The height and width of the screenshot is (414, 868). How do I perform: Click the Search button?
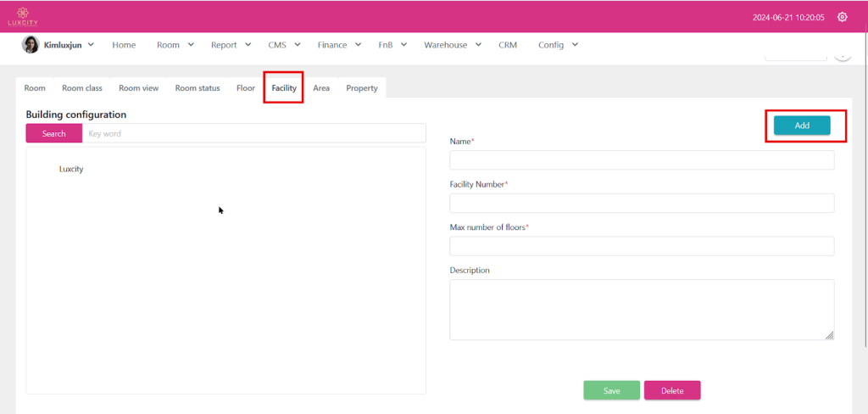coord(54,133)
